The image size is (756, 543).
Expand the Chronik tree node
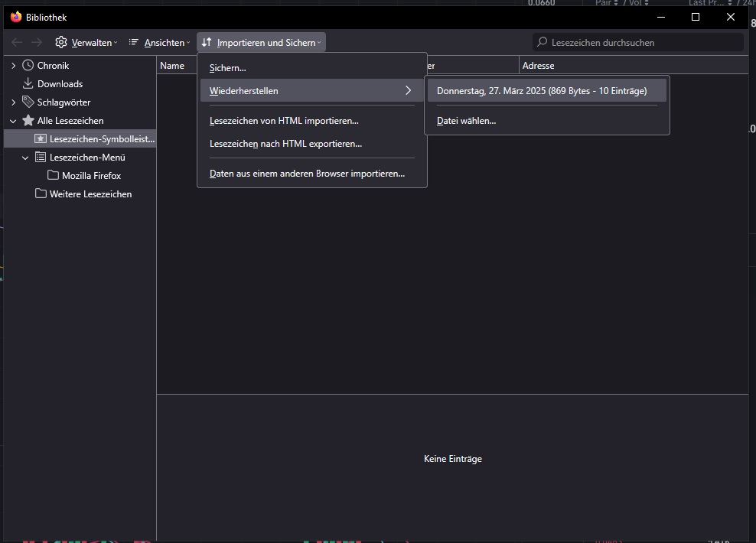coord(14,66)
